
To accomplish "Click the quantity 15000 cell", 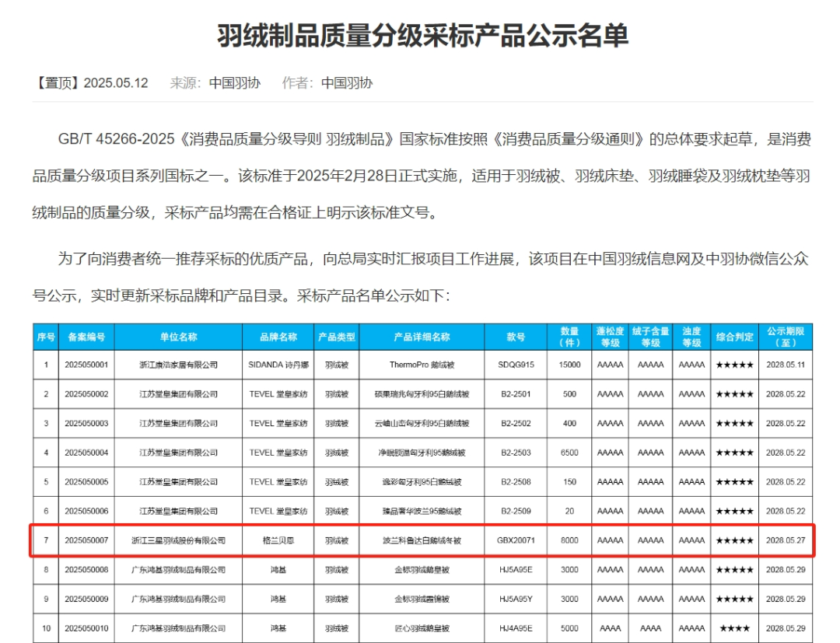I will tap(570, 365).
